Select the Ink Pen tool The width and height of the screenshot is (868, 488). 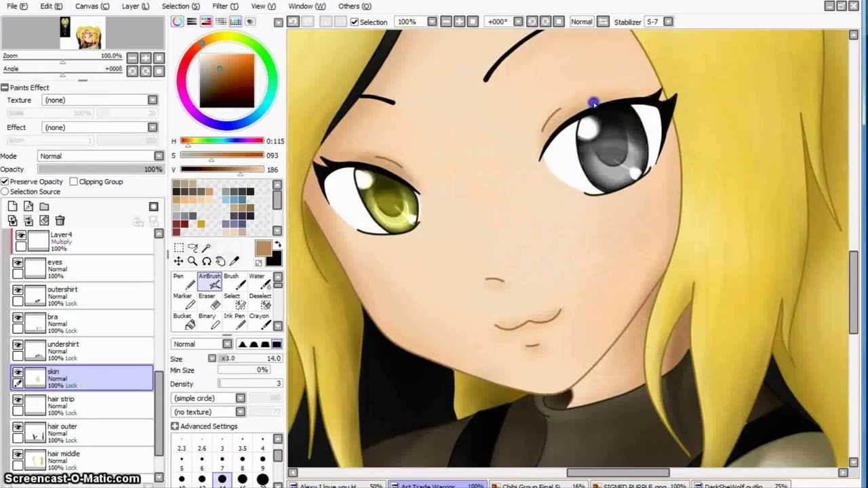coord(234,321)
